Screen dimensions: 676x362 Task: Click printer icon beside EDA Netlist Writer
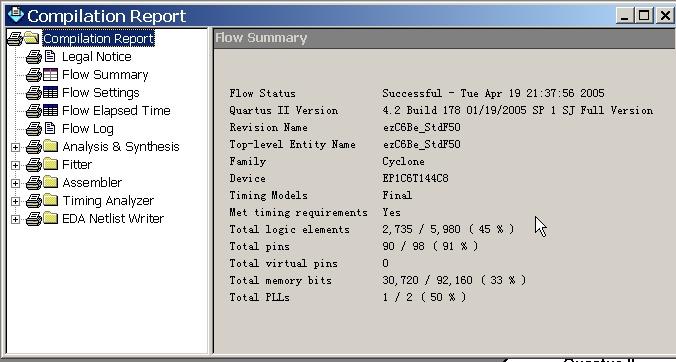34,219
